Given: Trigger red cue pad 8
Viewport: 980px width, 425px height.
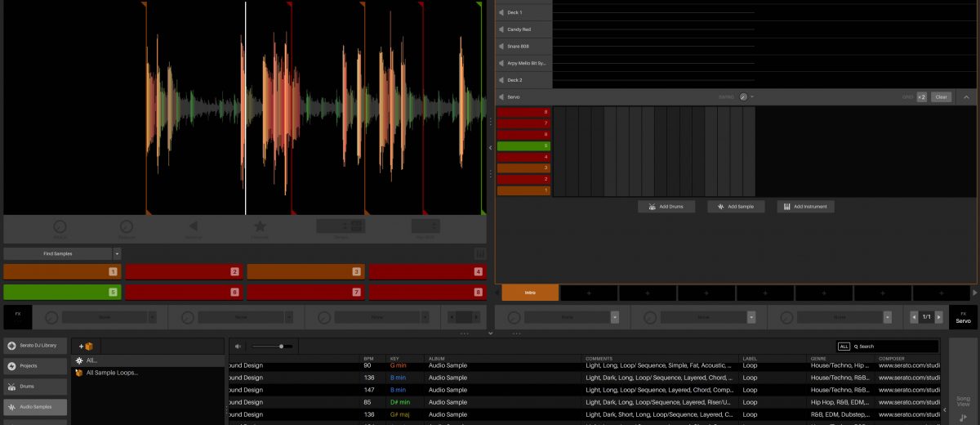Looking at the screenshot, I should click(x=426, y=292).
